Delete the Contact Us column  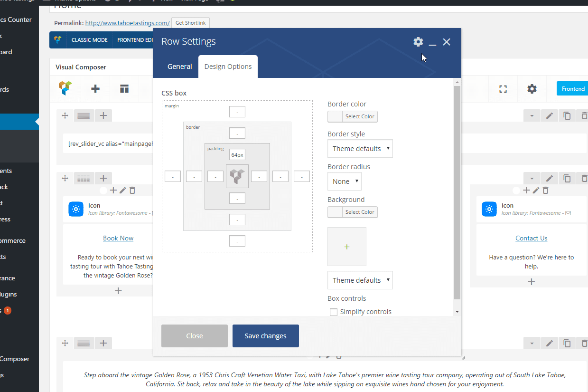pyautogui.click(x=545, y=190)
